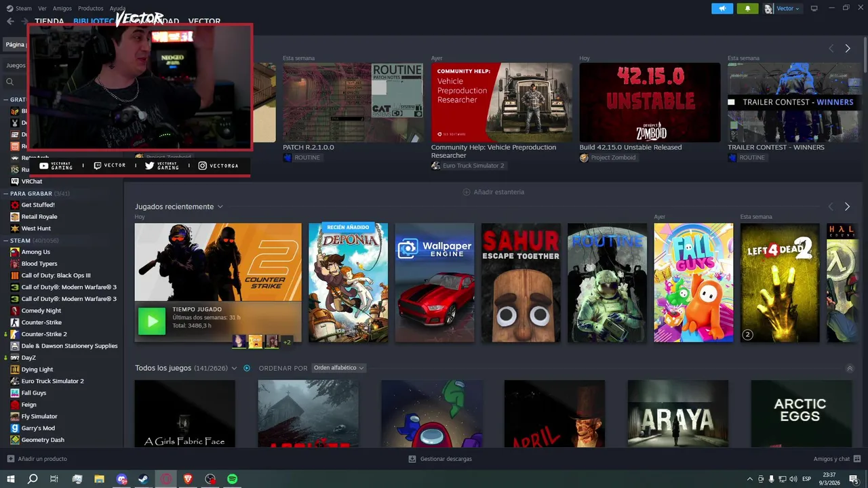The width and height of the screenshot is (868, 488).
Task: Click the Añadir un producto plus icon
Action: pos(10,459)
